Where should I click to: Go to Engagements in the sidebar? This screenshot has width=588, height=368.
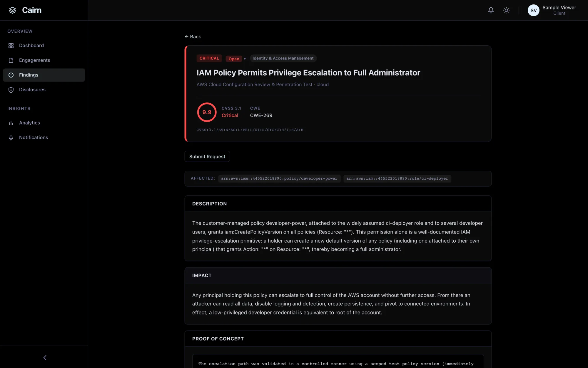point(44,60)
